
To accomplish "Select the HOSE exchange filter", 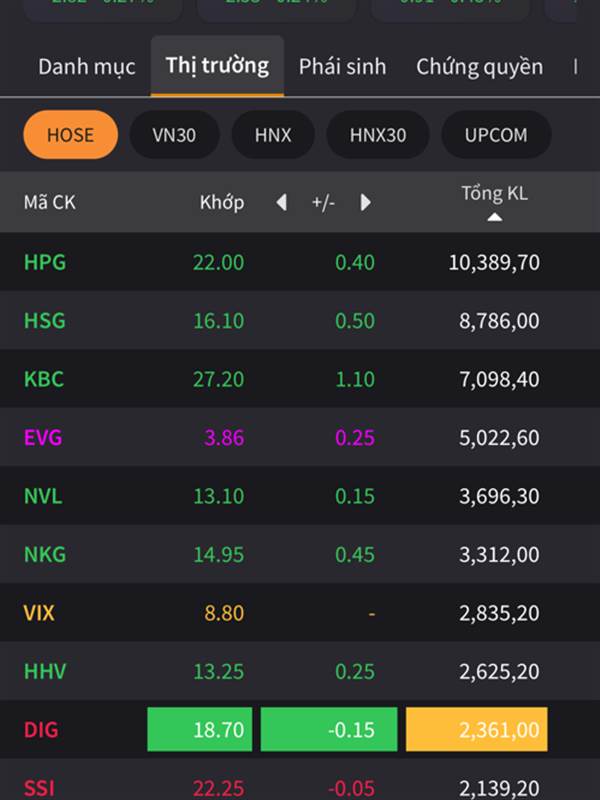I will click(x=70, y=135).
